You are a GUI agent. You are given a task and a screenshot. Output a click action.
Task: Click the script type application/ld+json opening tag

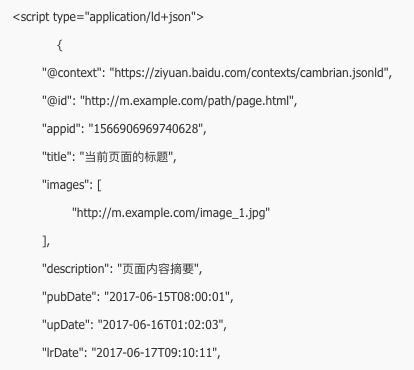pos(108,17)
